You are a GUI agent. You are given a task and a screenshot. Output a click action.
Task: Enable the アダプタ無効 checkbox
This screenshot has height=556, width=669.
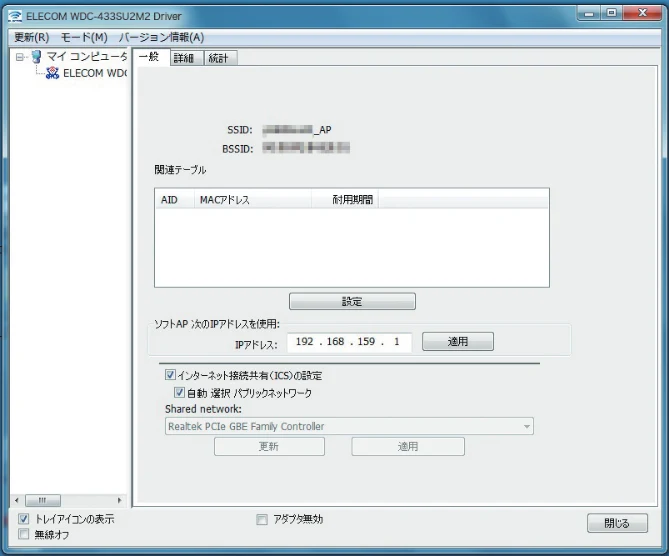click(262, 519)
